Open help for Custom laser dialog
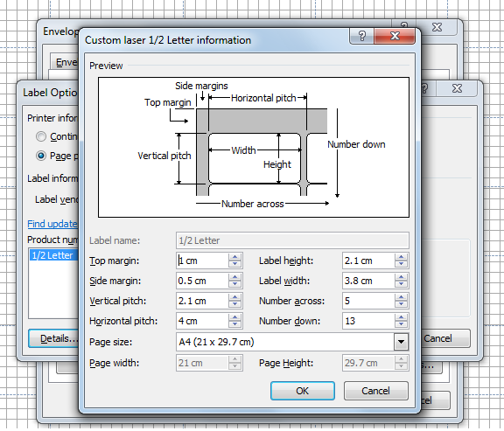Screen dimensions: 504x431 point(362,36)
